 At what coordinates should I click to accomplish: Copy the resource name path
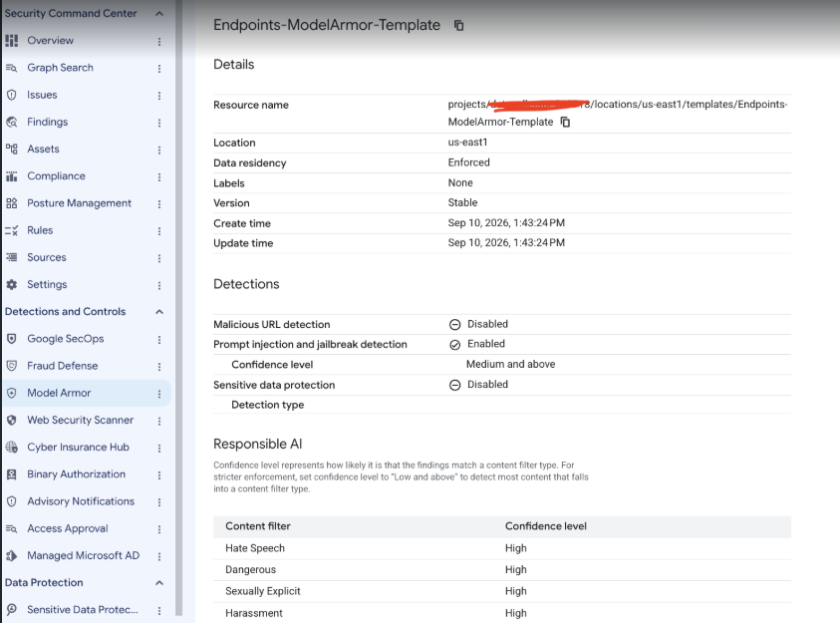pyautogui.click(x=565, y=123)
